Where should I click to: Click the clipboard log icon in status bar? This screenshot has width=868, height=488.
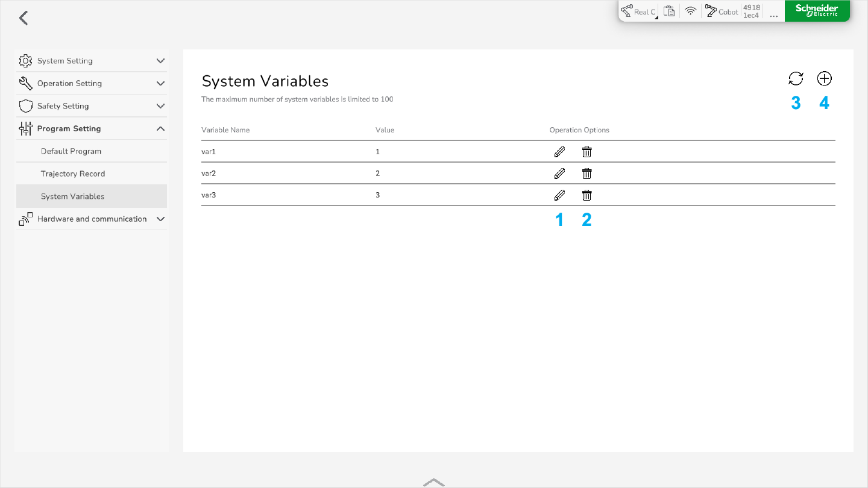pyautogui.click(x=668, y=11)
